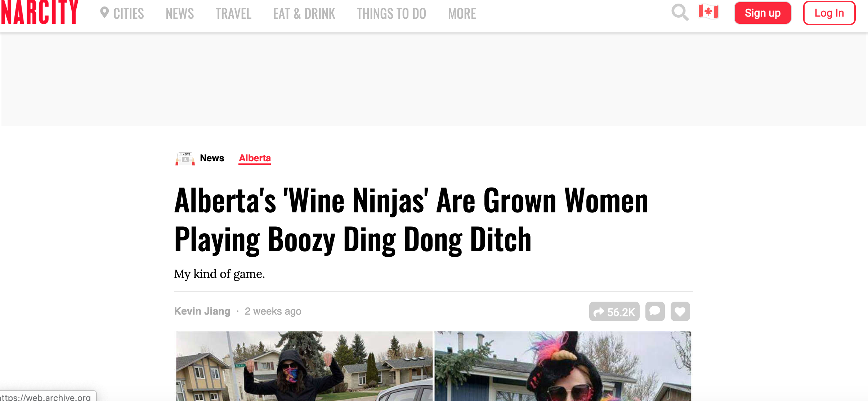
Task: Expand the More menu
Action: (x=462, y=14)
